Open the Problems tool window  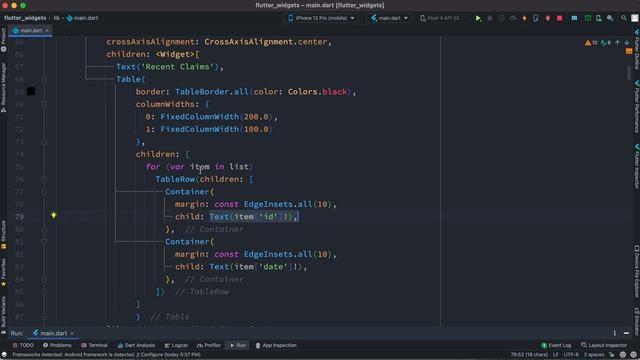click(x=57, y=345)
